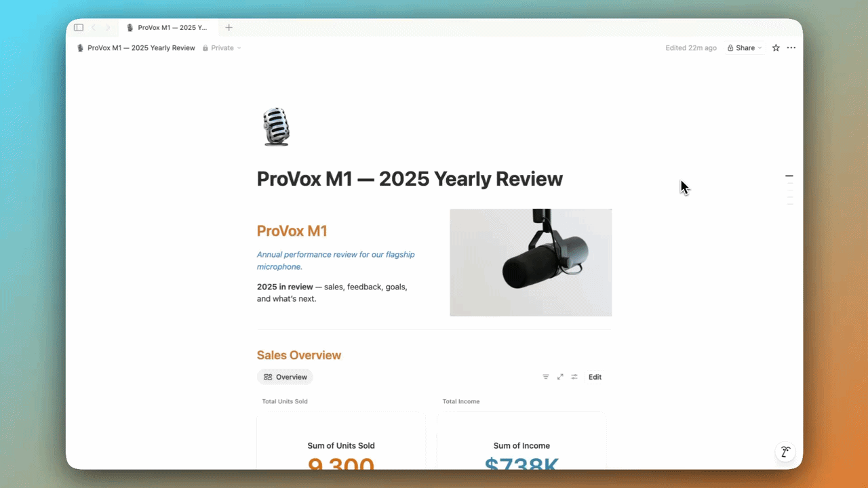The height and width of the screenshot is (488, 868).
Task: Open the AI assistant floating button
Action: (785, 452)
